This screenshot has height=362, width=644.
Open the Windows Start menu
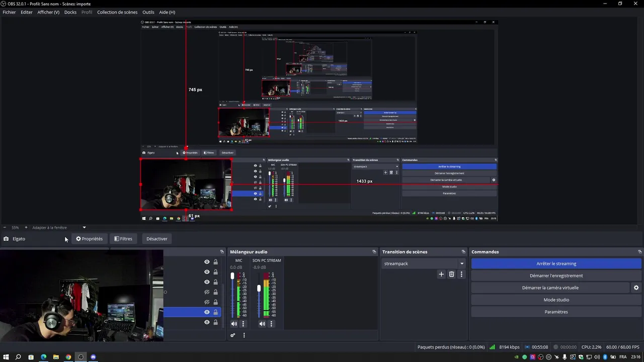(6, 357)
